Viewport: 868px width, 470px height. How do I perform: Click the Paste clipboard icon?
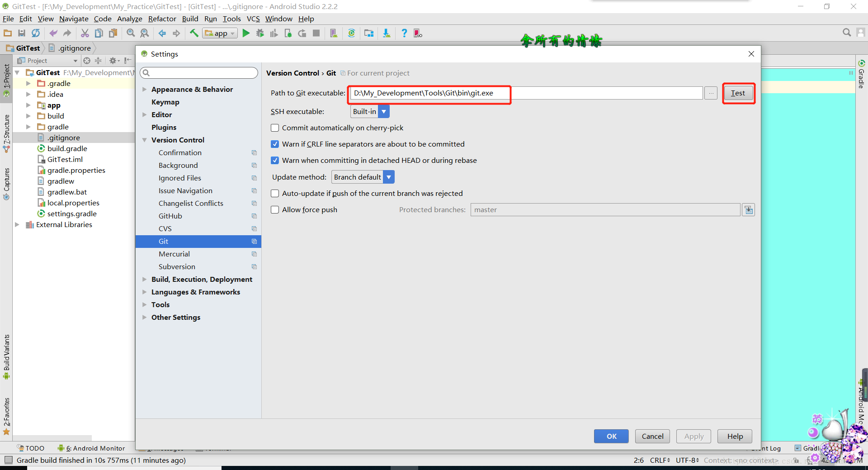point(113,33)
